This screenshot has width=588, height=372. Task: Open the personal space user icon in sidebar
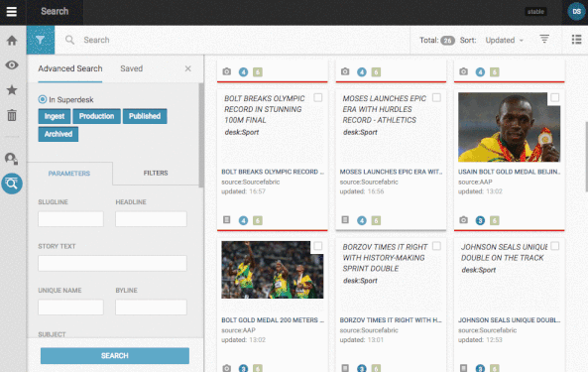tap(12, 159)
